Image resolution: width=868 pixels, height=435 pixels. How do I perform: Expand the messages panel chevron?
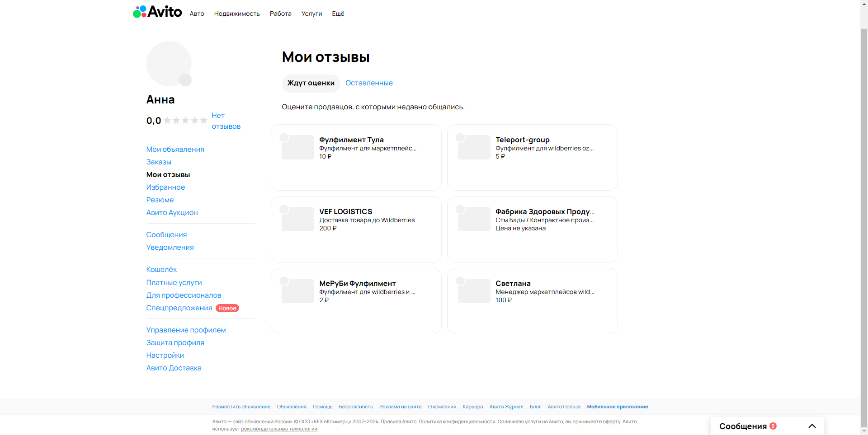812,426
